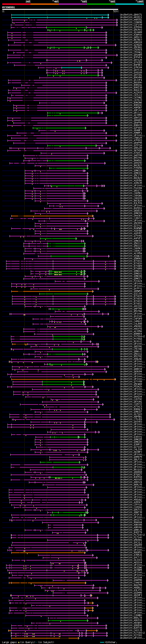Select the UniRef100_A9RGG9 label
Screen dimensions: 146x644
[x=131, y=42]
